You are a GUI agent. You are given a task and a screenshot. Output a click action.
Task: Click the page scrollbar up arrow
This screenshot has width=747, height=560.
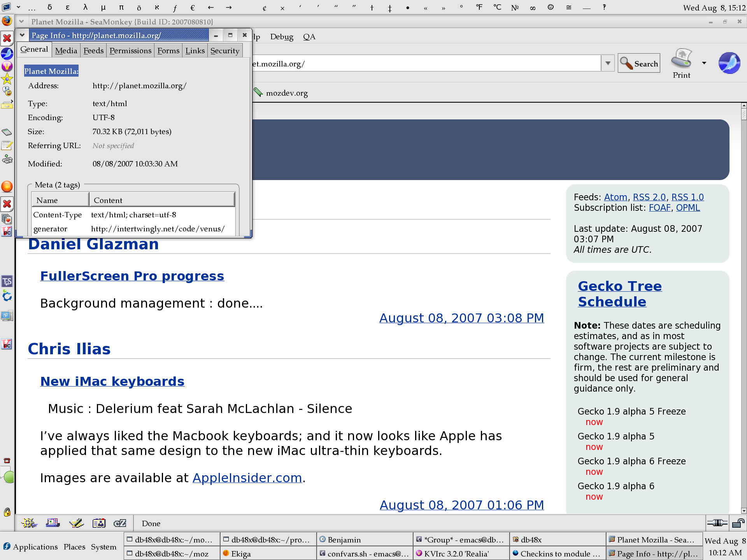[x=743, y=106]
